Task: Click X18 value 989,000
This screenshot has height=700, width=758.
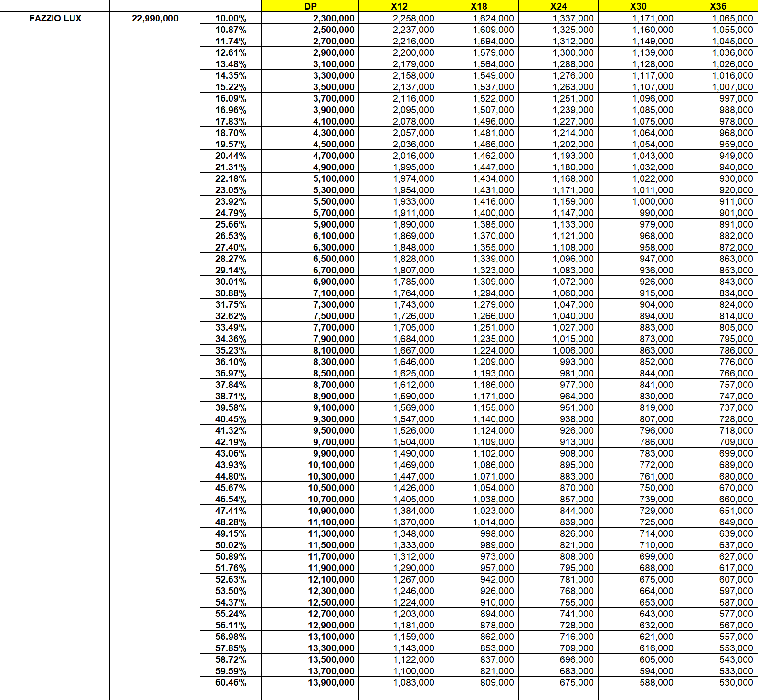Action: pos(479,545)
